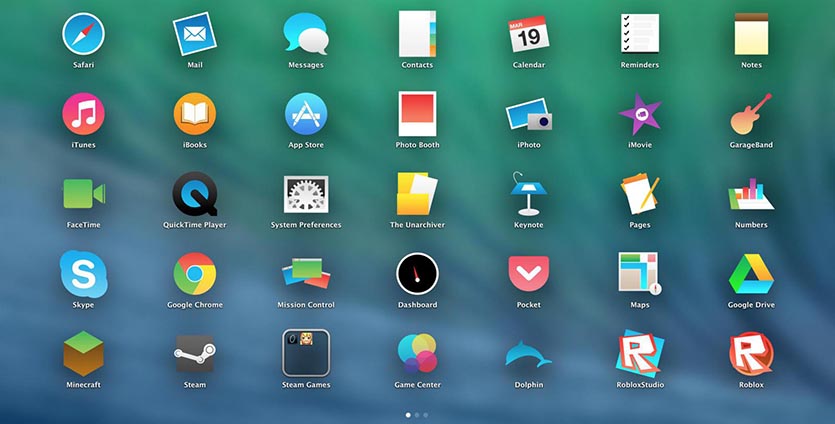Launch the Pages app
This screenshot has width=835, height=424.
pyautogui.click(x=640, y=194)
